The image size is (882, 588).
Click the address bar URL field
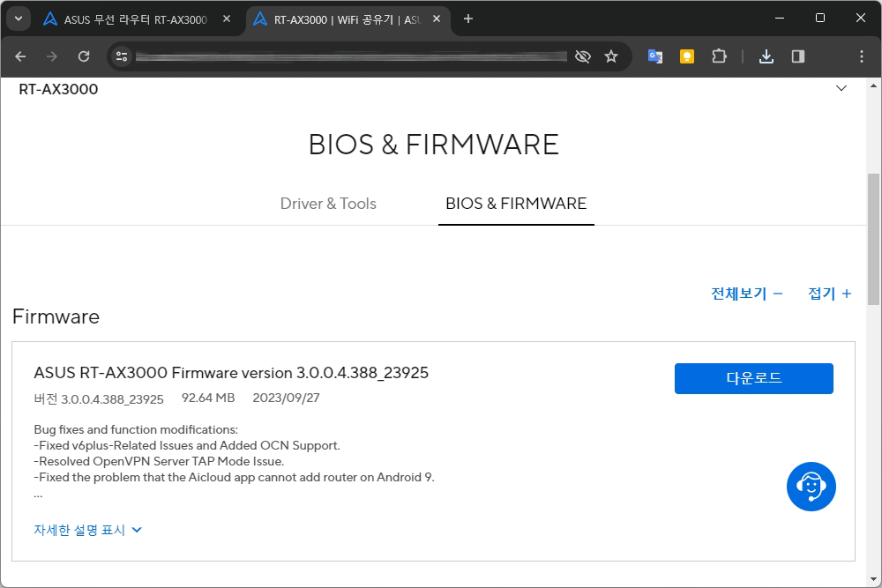[351, 56]
